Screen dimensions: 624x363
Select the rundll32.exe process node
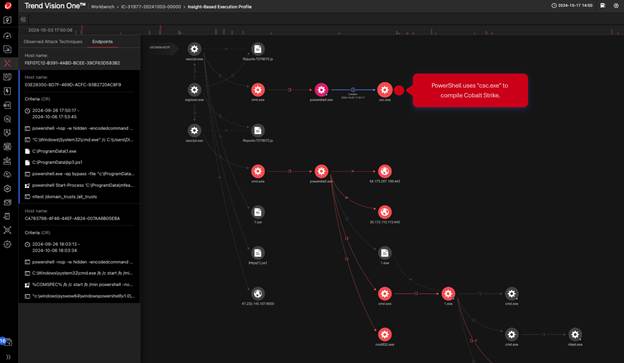coord(385,335)
